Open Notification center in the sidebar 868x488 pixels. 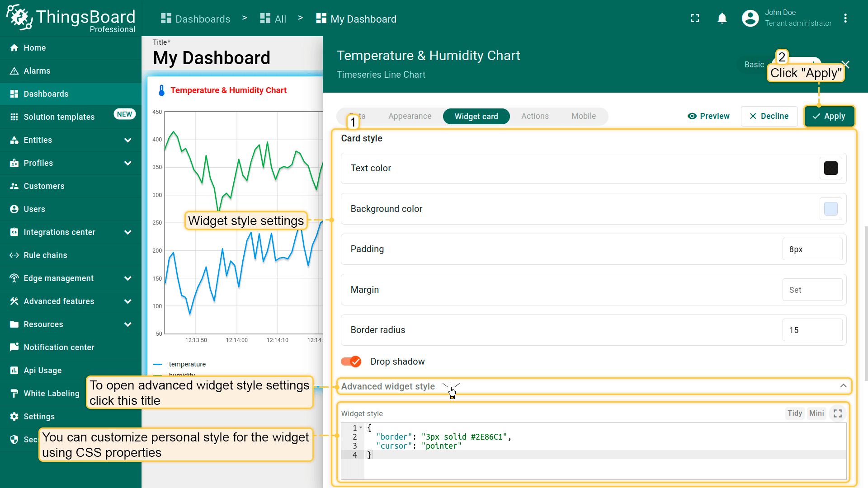(59, 347)
